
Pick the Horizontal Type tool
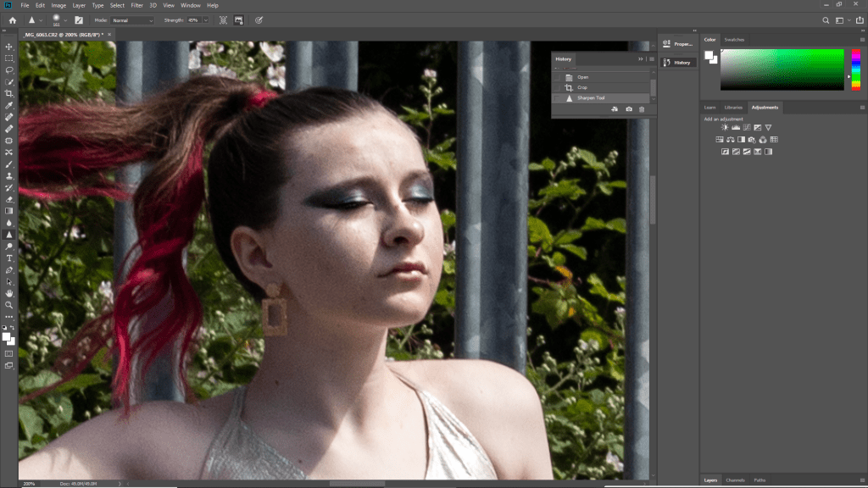9,258
